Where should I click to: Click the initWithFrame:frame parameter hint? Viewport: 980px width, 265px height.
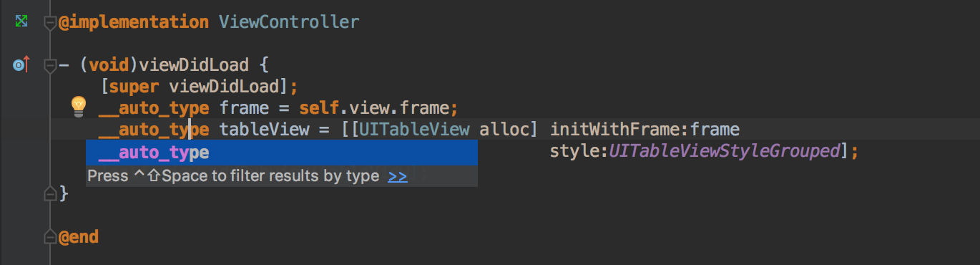tap(645, 130)
